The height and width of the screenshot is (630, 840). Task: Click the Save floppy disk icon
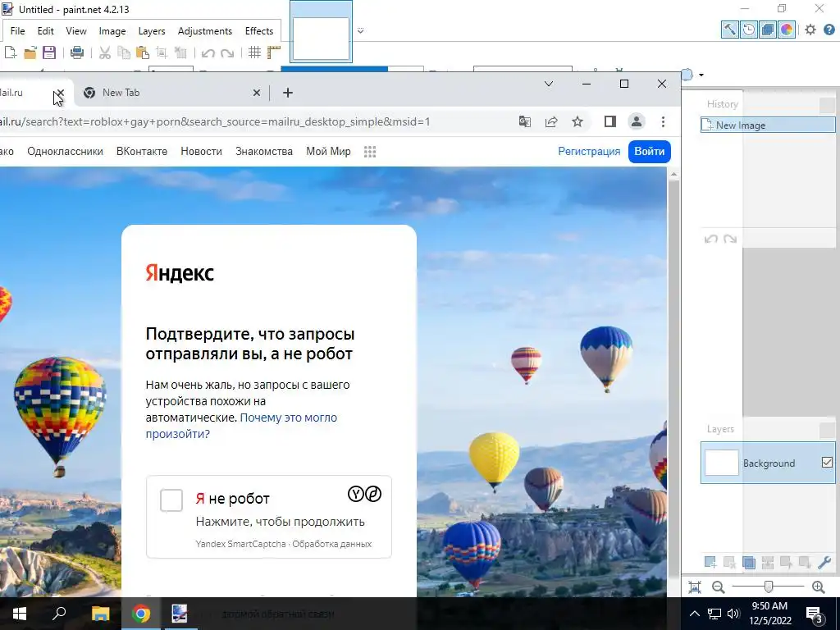(49, 52)
